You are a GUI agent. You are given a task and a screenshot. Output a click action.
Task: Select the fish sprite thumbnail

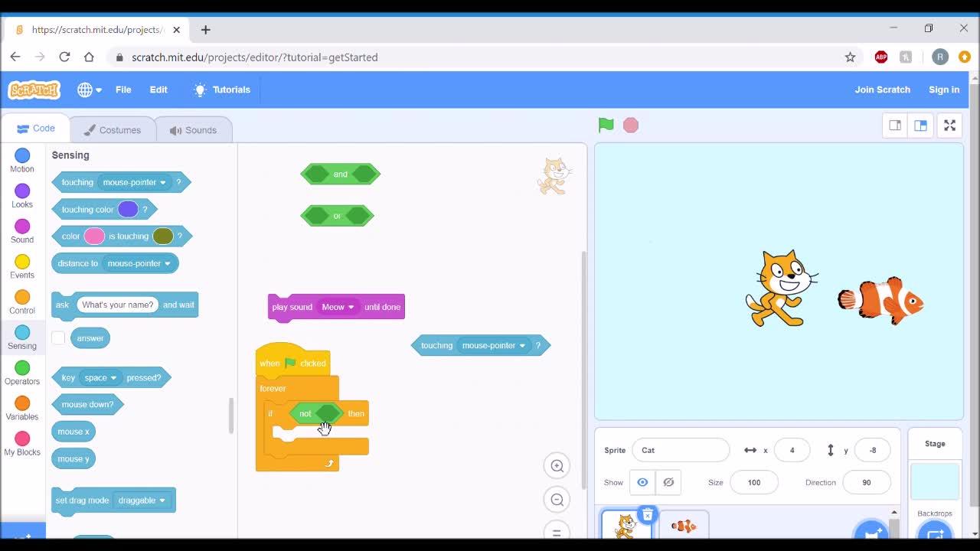[x=684, y=526]
